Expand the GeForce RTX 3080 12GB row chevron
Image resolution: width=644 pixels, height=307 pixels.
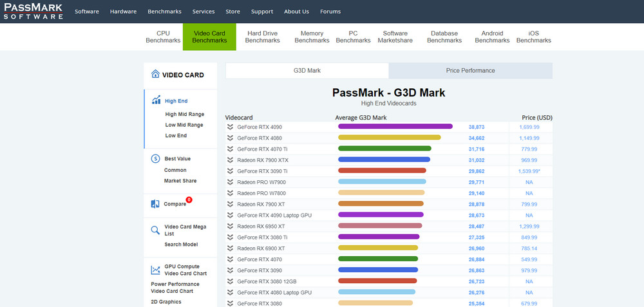pyautogui.click(x=230, y=281)
